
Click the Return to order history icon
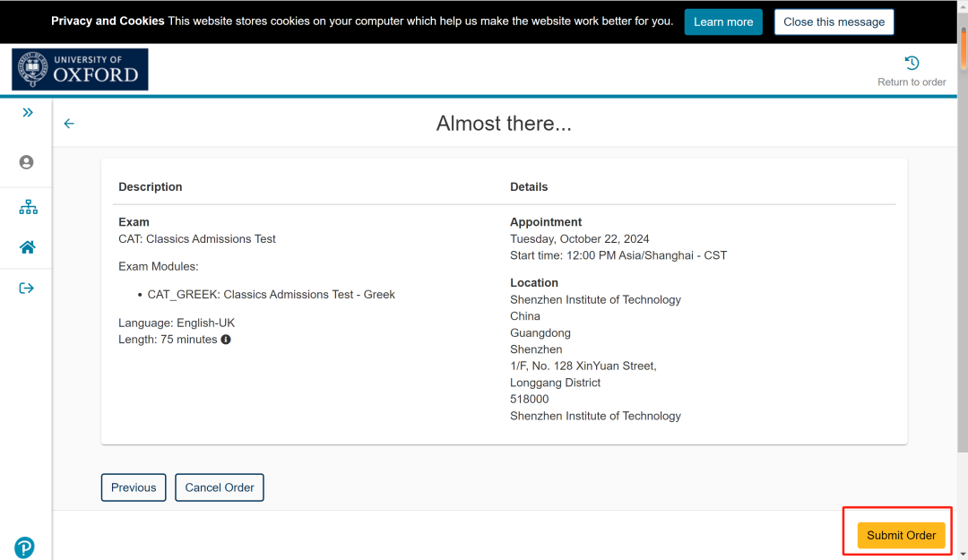click(912, 63)
